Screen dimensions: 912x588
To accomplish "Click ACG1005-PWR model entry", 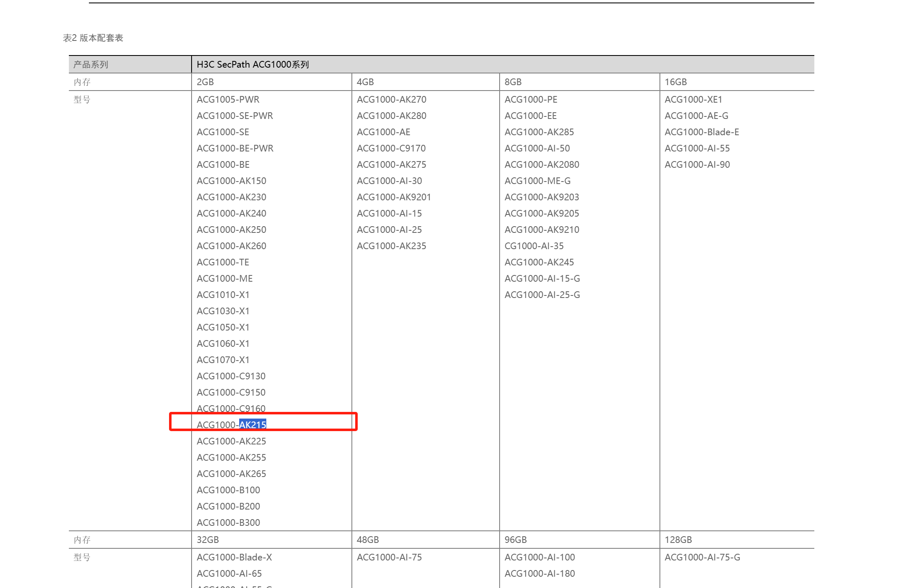I will 228,99.
